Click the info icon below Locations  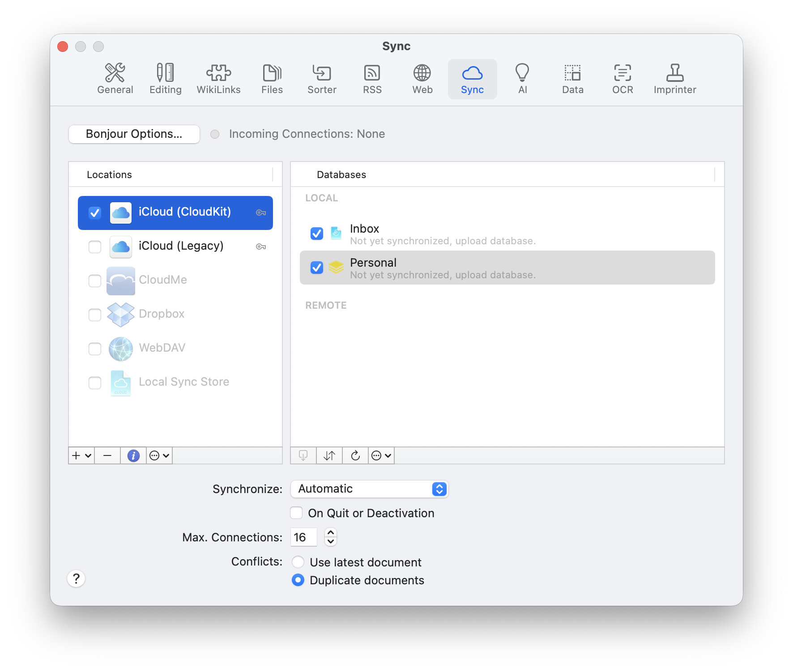click(x=133, y=456)
